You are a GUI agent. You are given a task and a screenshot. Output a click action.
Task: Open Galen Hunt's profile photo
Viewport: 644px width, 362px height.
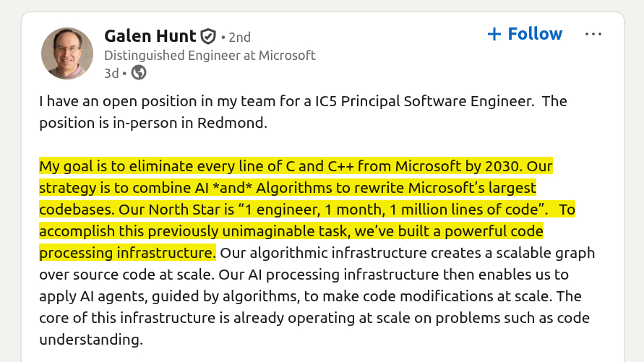tap(66, 53)
